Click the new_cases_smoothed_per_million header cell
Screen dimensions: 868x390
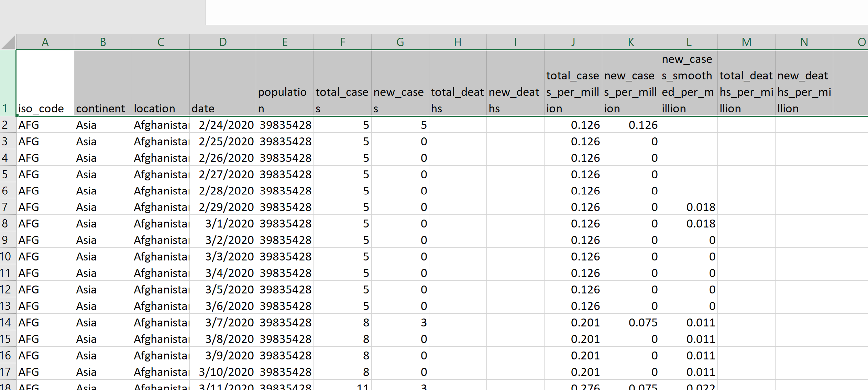[x=689, y=83]
